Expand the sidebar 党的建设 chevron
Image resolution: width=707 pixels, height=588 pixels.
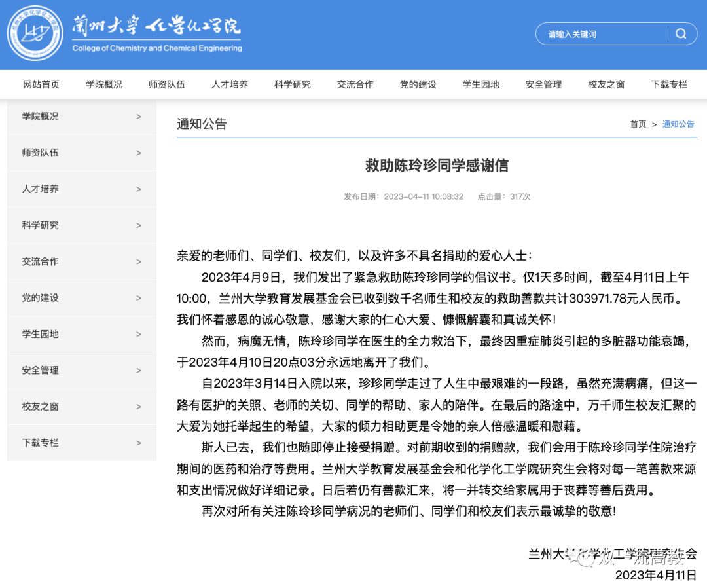click(139, 298)
